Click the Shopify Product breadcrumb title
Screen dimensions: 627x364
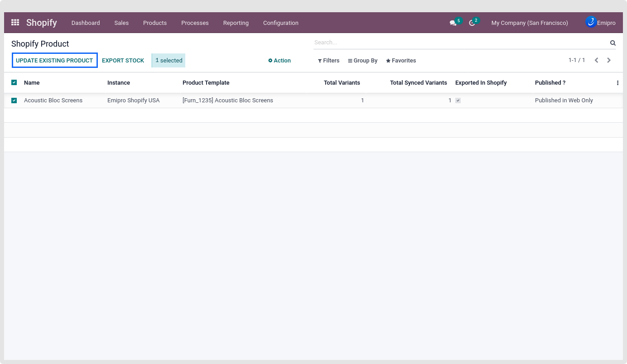pos(40,44)
